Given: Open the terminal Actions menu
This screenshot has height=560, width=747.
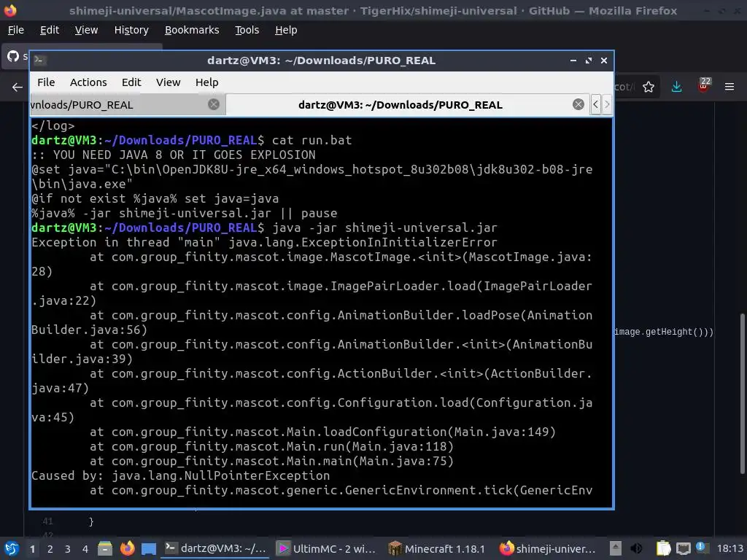Looking at the screenshot, I should tap(88, 82).
